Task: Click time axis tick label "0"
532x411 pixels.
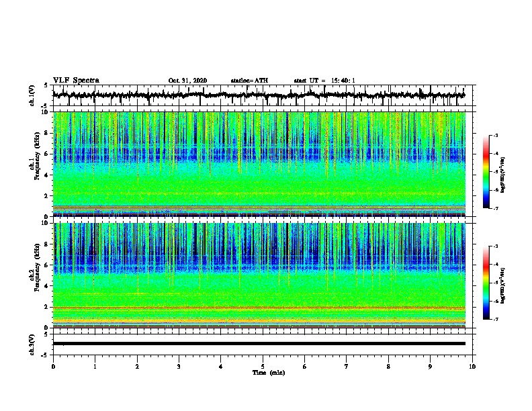Action: click(x=53, y=367)
